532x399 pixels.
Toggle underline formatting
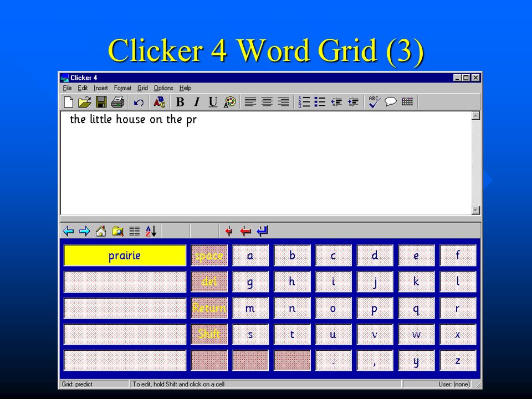[213, 102]
